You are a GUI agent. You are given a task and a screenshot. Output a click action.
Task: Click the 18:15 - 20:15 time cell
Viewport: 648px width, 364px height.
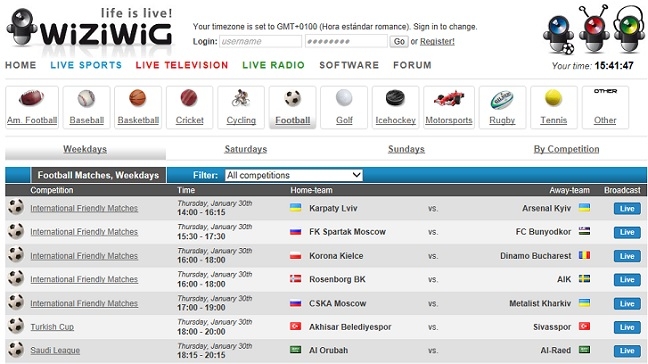coord(201,355)
